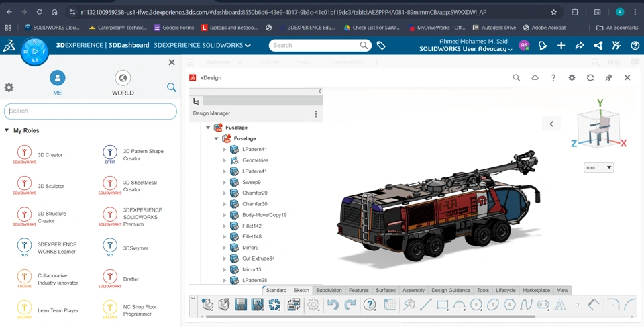Viewport: 644px width, 327px height.
Task: Click the New component toolbar icon
Action: (208, 304)
